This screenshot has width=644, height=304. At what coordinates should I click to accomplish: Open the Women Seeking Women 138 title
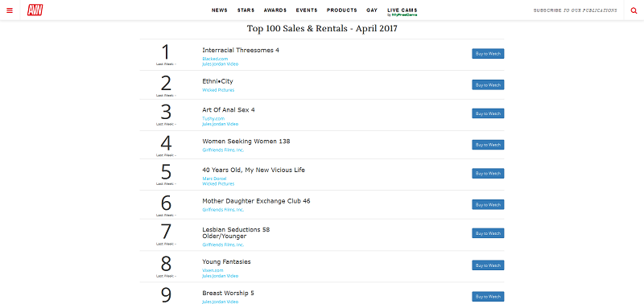(246, 142)
